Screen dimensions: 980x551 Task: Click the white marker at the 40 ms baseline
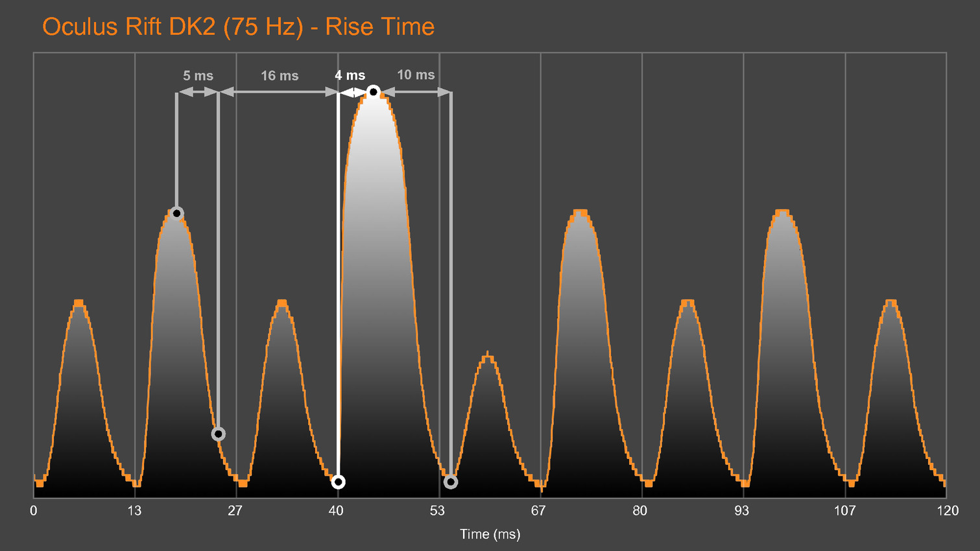tap(338, 482)
